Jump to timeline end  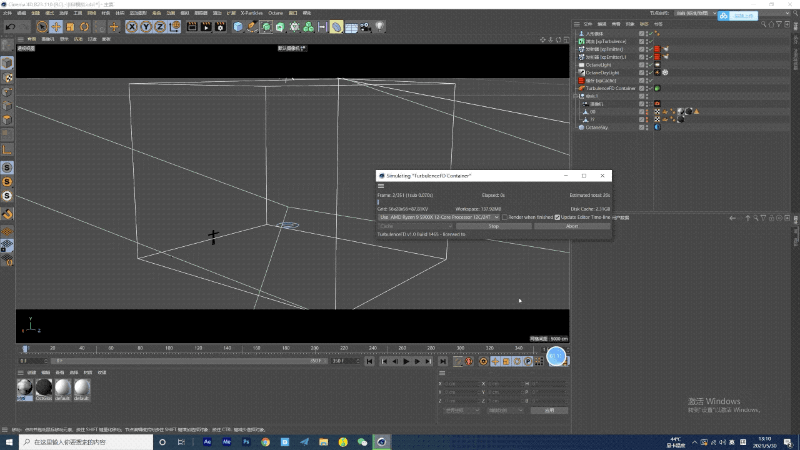click(x=443, y=361)
